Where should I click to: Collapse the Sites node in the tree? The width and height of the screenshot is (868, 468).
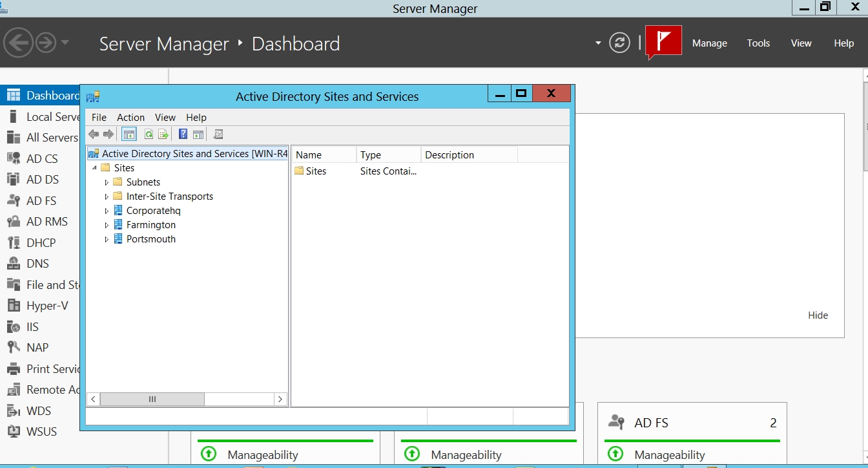(95, 168)
